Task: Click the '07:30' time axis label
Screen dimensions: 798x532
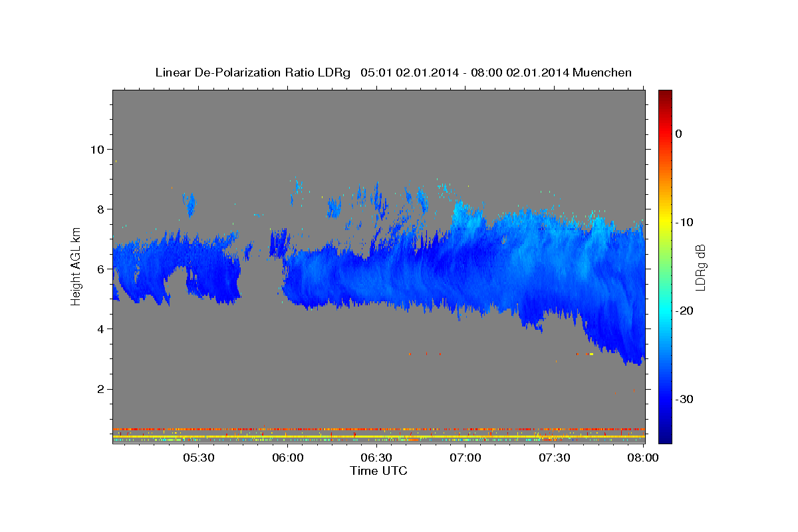Action: 555,458
